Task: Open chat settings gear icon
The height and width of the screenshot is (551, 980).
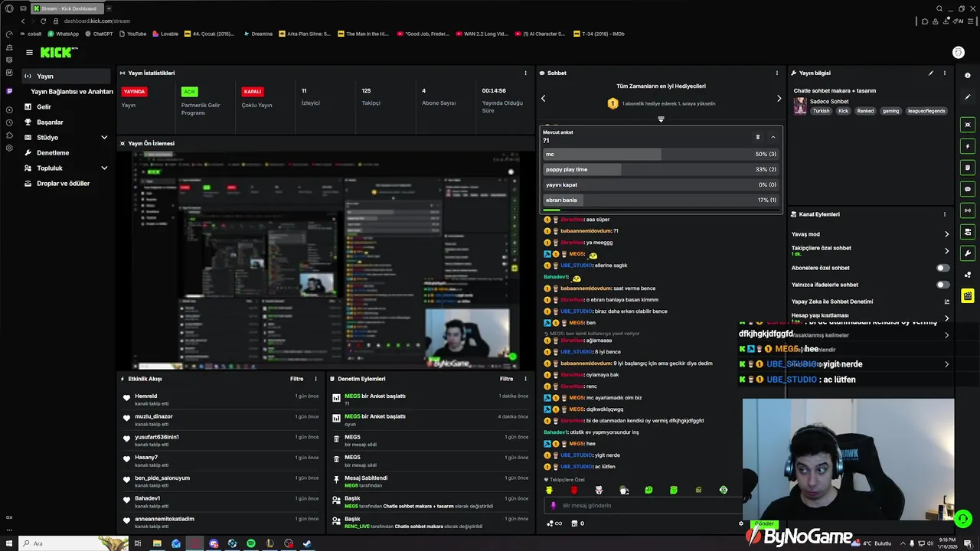Action: (x=740, y=523)
